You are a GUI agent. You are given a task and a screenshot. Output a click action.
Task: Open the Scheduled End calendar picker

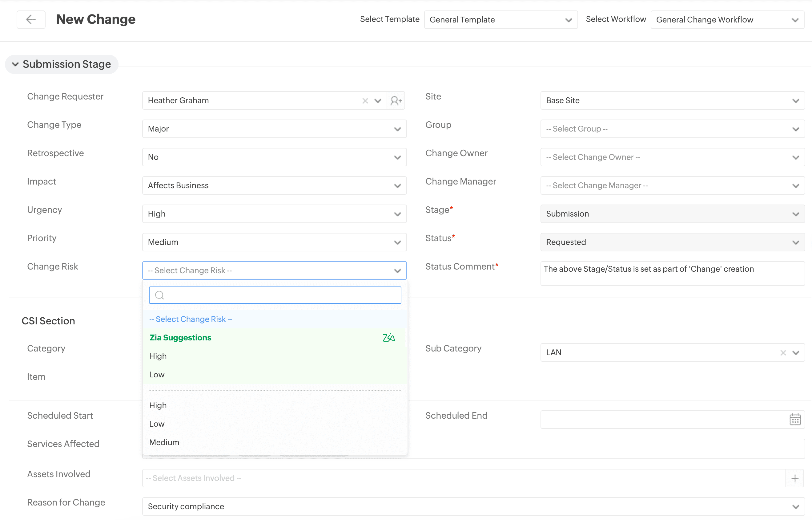pyautogui.click(x=795, y=419)
